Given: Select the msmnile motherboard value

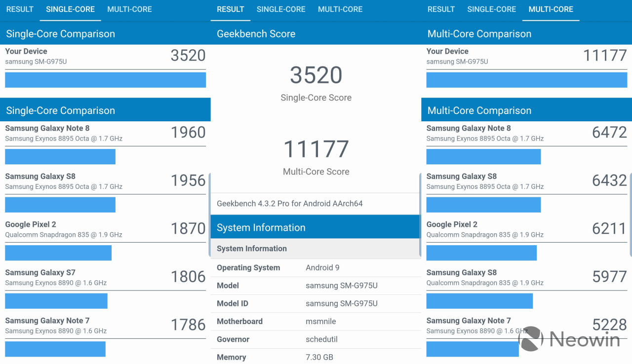Looking at the screenshot, I should [321, 322].
